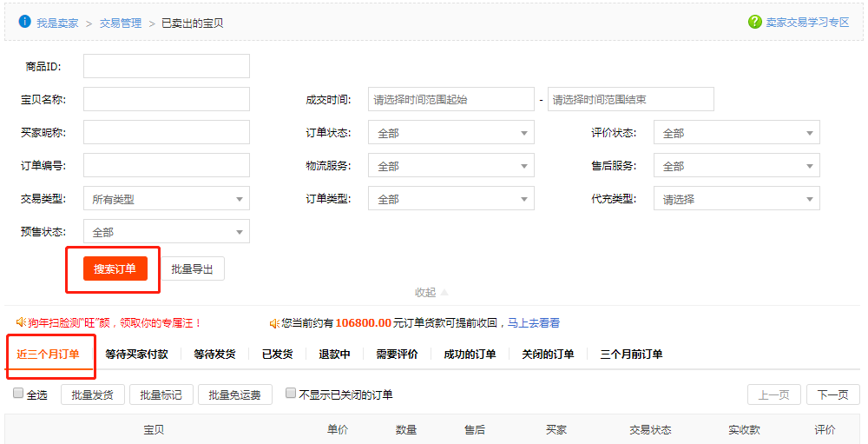Follow the 马上去看看 link
The width and height of the screenshot is (868, 444).
click(534, 323)
